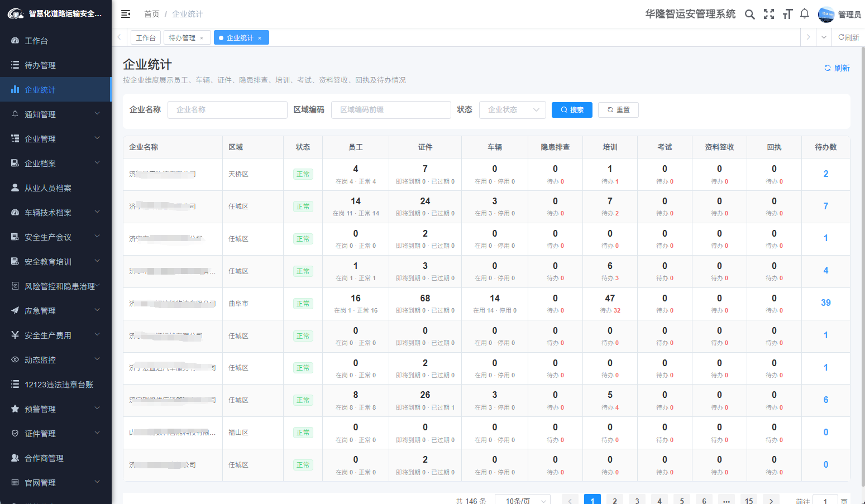Click the 重置 button
The width and height of the screenshot is (865, 504).
click(x=618, y=110)
